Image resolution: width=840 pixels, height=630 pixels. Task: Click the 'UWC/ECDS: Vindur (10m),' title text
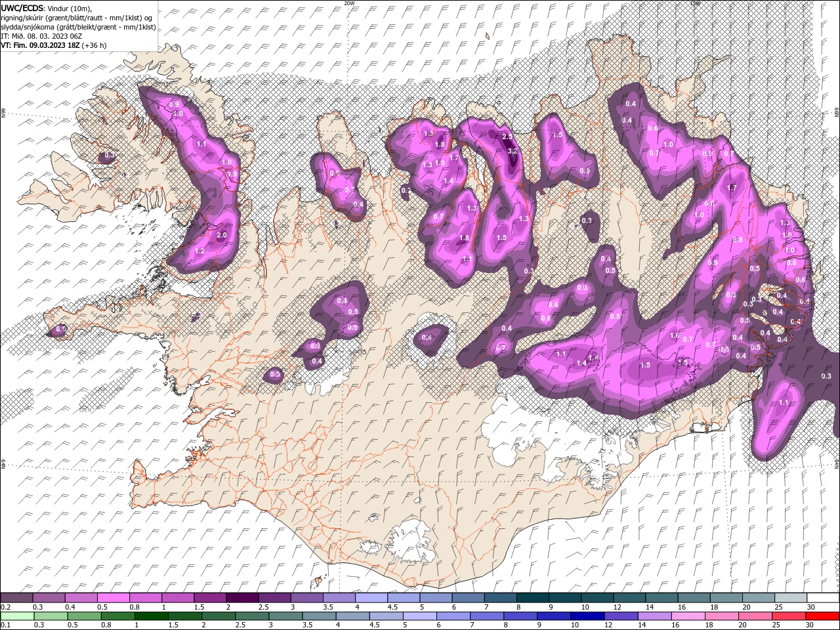click(x=47, y=8)
